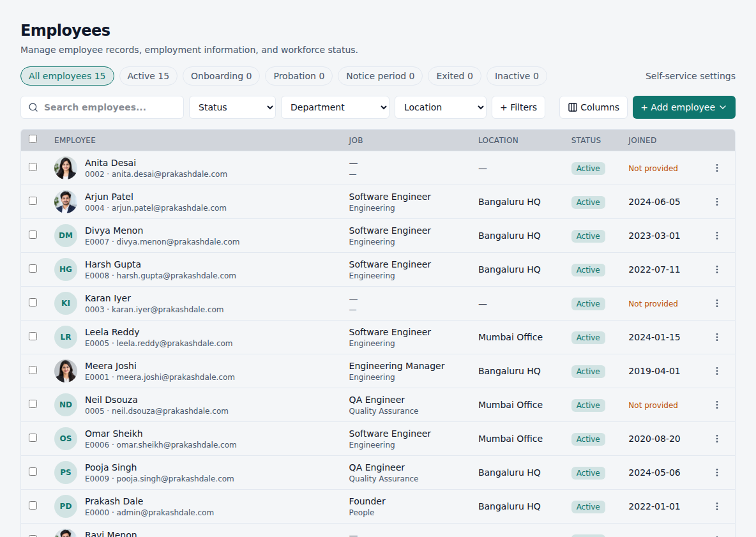Open the Columns chooser
Image resolution: width=756 pixels, height=537 pixels.
coord(594,107)
